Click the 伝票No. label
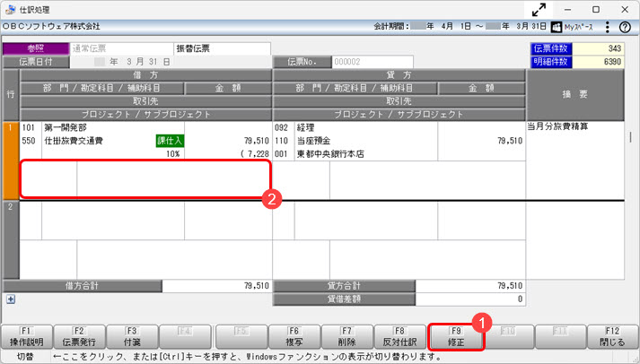 point(302,62)
